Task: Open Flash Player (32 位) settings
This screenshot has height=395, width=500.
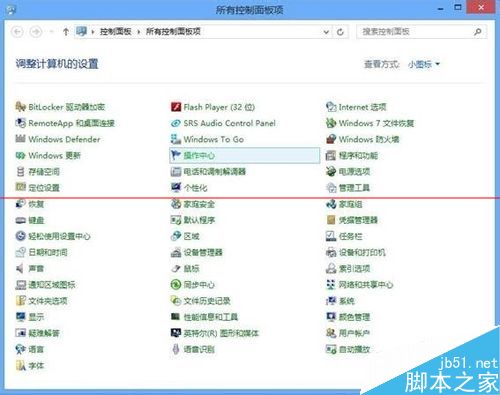Action: (213, 107)
